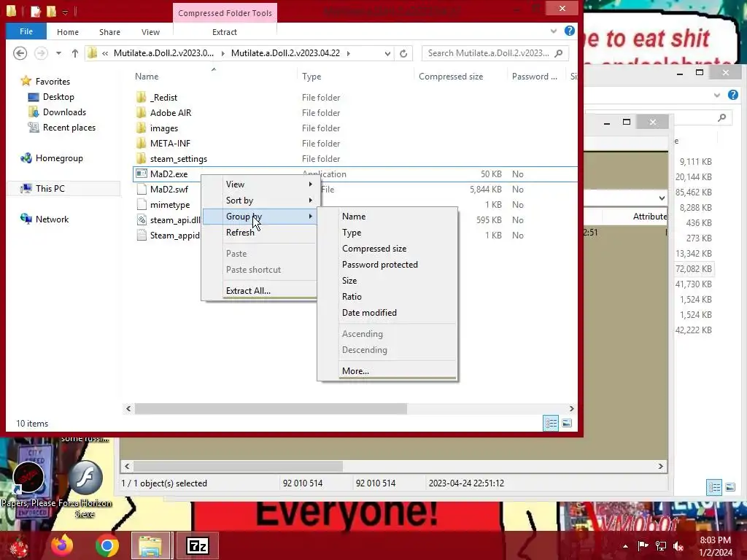Open the View ribbon tab
The height and width of the screenshot is (560, 747).
pyautogui.click(x=150, y=32)
